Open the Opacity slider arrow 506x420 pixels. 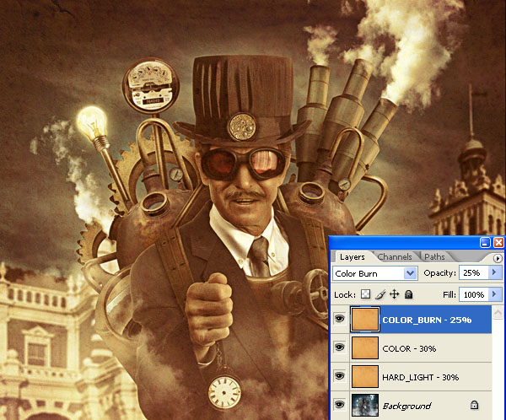pos(494,272)
